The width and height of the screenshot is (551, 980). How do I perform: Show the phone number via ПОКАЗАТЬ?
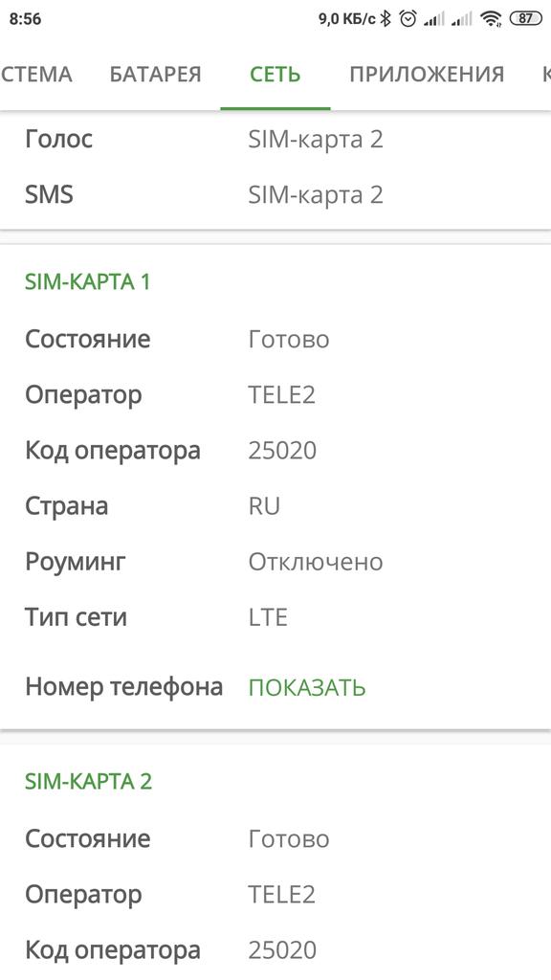(307, 687)
